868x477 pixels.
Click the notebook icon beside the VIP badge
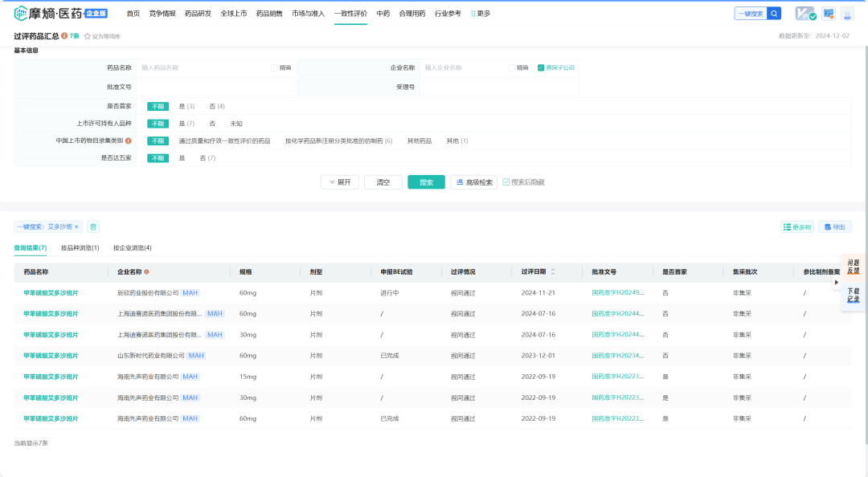(x=828, y=14)
